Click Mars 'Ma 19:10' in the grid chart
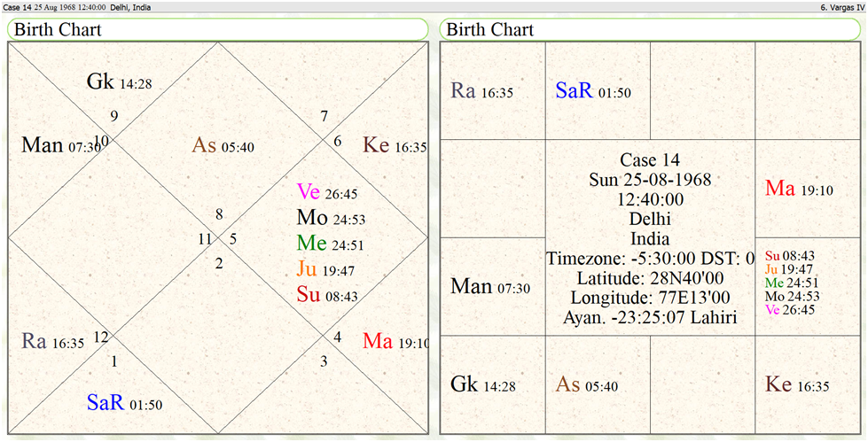This screenshot has width=868, height=442. [x=798, y=189]
